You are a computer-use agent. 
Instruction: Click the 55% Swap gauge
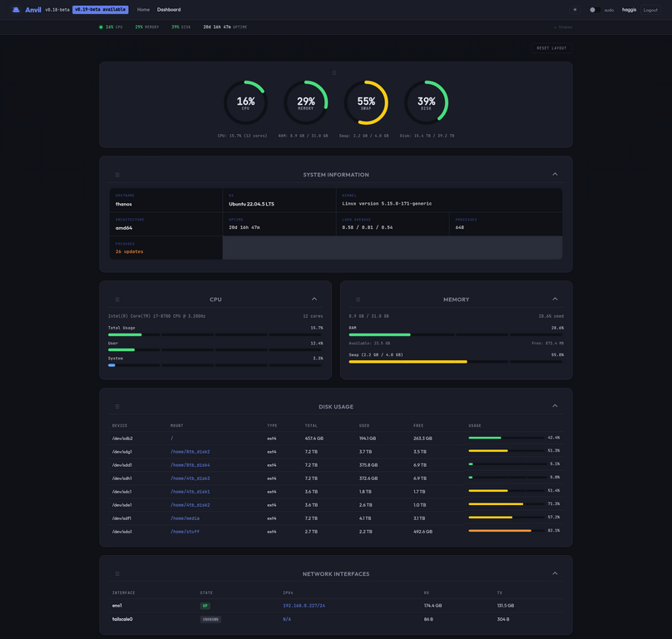click(x=366, y=102)
